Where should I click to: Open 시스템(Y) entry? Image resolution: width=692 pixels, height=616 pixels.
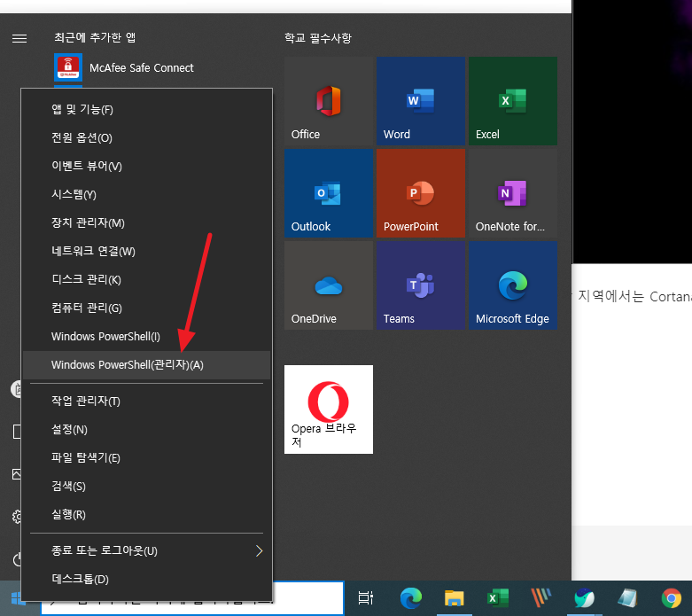coord(146,194)
